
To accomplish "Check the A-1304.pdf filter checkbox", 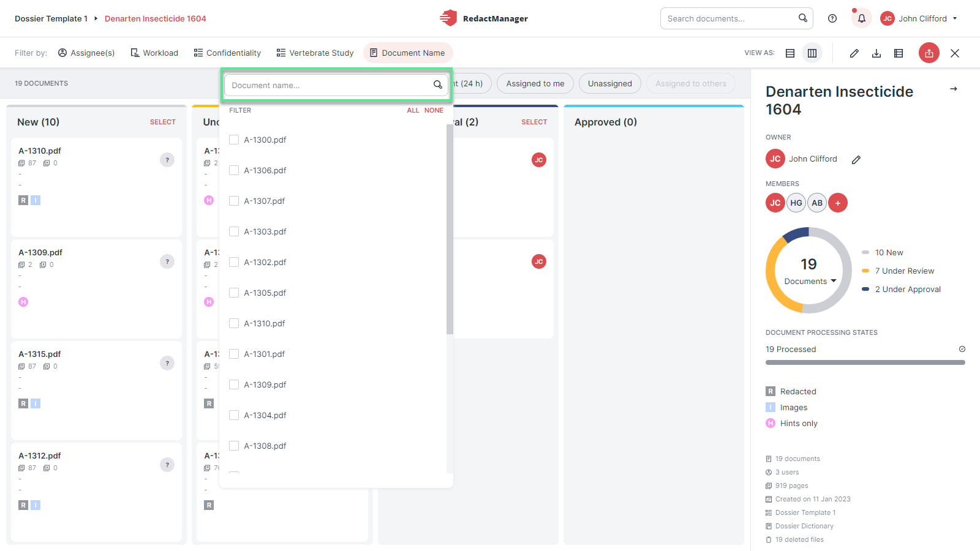I will [234, 415].
